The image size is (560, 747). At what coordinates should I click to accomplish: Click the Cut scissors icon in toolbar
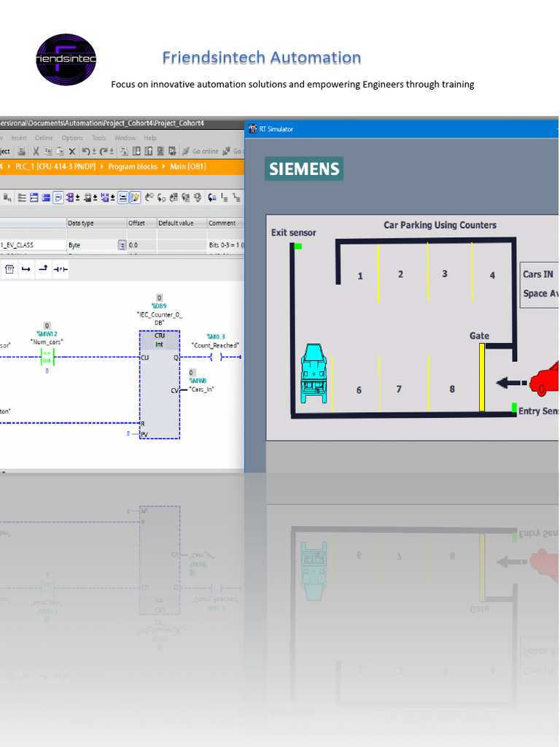(x=35, y=151)
